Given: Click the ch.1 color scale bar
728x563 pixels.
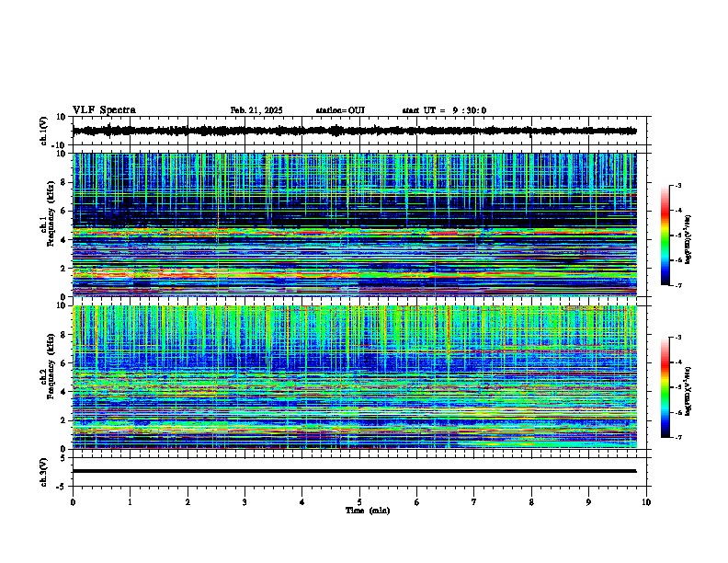Looking at the screenshot, I should (x=665, y=236).
